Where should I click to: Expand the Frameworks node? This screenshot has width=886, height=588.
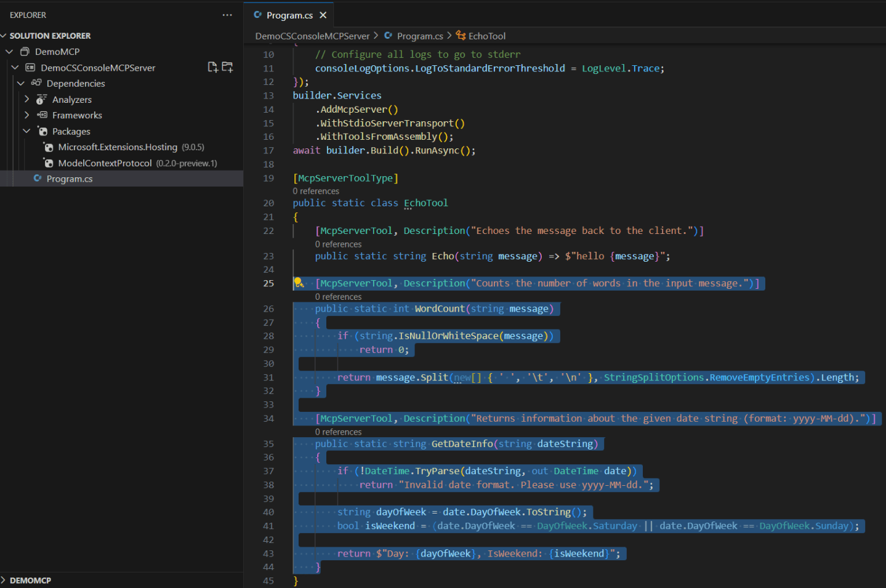pos(26,115)
